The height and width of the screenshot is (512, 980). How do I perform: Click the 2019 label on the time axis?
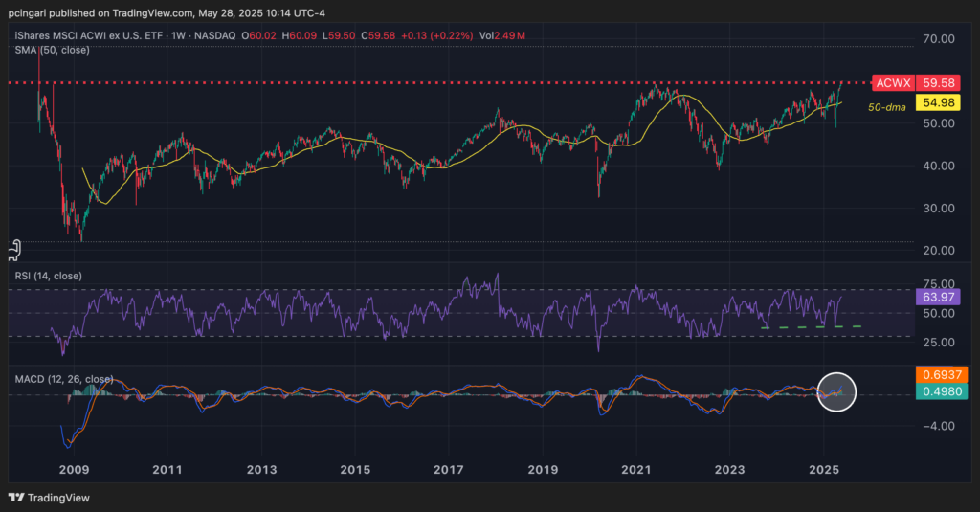tap(543, 470)
